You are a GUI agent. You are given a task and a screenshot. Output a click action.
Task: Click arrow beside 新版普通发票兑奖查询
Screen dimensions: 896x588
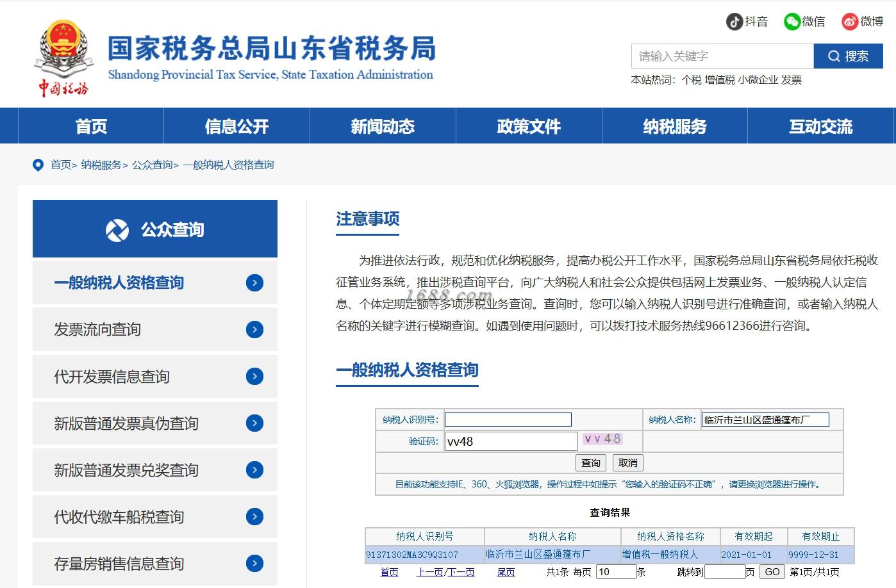[x=254, y=470]
